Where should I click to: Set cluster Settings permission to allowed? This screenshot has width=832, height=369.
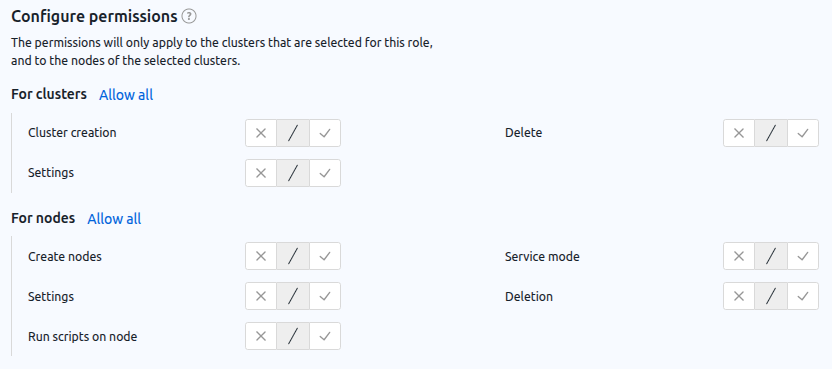pyautogui.click(x=325, y=173)
